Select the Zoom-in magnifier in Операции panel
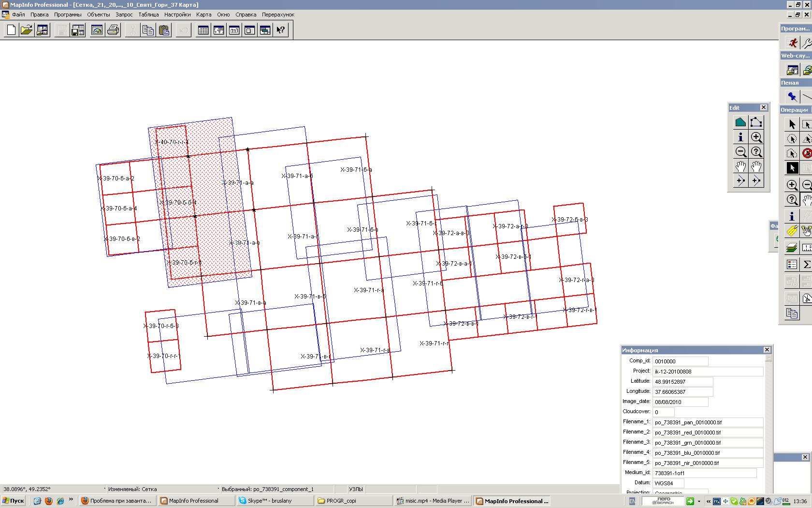 (792, 185)
